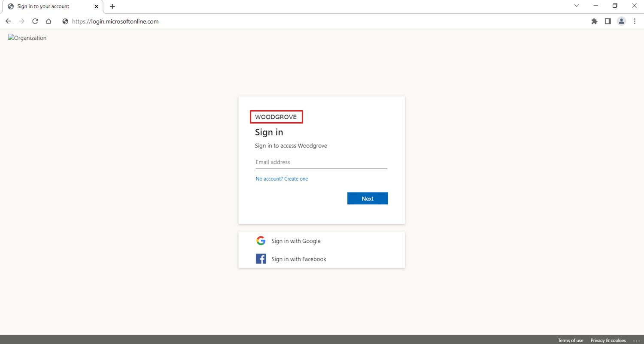
Task: Open the Terms of use link
Action: coord(571,340)
